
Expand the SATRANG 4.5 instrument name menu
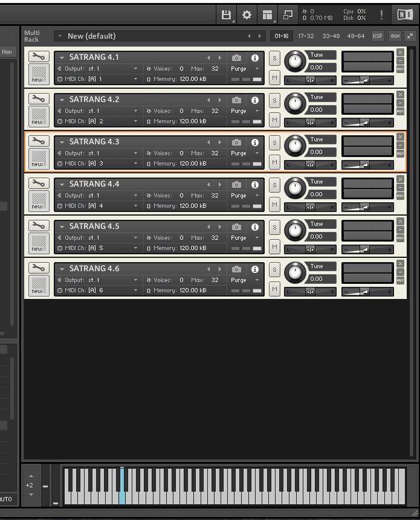[x=62, y=227]
